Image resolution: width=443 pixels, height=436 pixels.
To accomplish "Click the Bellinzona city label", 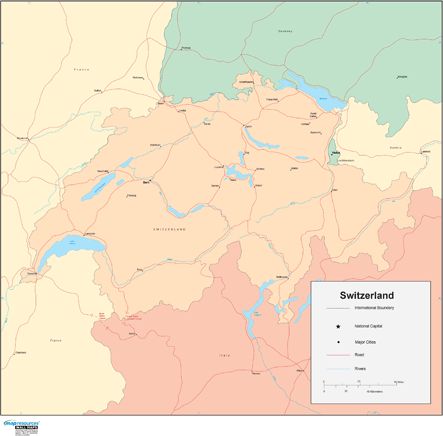I will [x=282, y=277].
